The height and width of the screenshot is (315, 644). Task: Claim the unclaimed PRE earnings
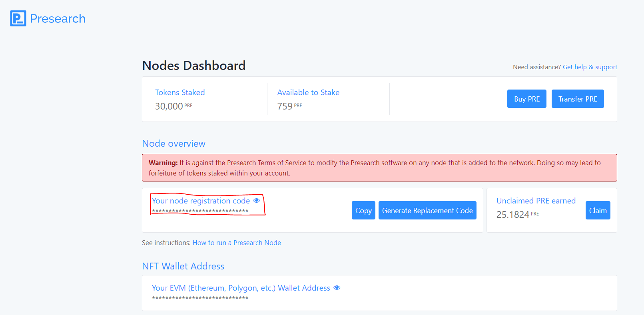[597, 210]
